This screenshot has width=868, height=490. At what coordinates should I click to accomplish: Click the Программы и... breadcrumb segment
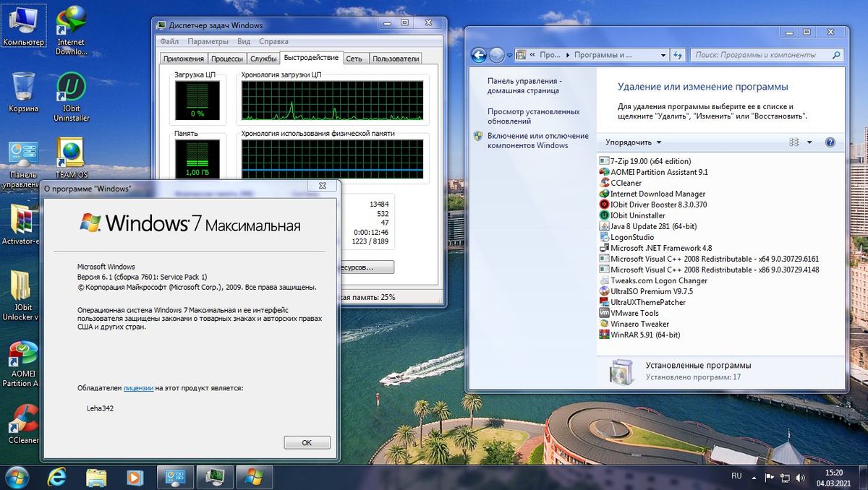coord(603,55)
